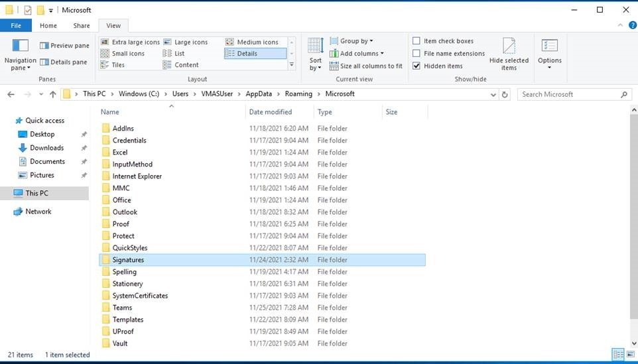
Task: Sort by Date modified column header
Action: point(279,112)
